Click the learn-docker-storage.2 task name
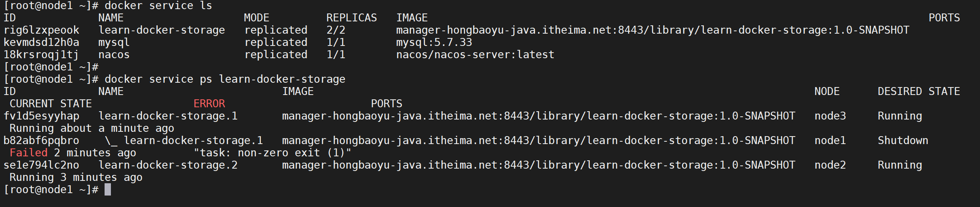 168,165
